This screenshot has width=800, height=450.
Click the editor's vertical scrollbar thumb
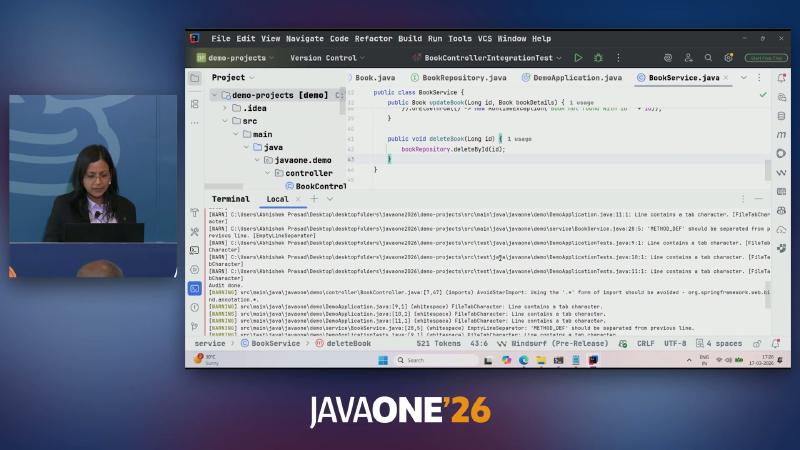tap(767, 170)
